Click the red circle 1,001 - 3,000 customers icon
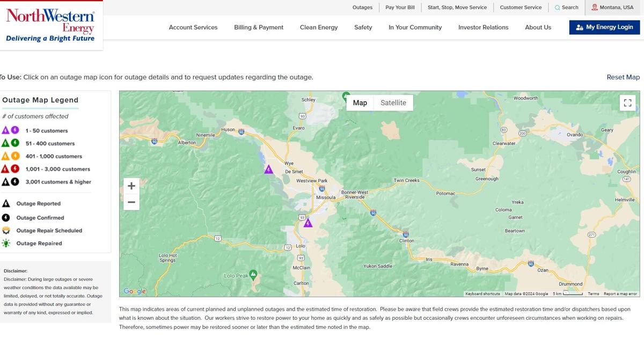The height and width of the screenshot is (338, 644). click(x=15, y=169)
